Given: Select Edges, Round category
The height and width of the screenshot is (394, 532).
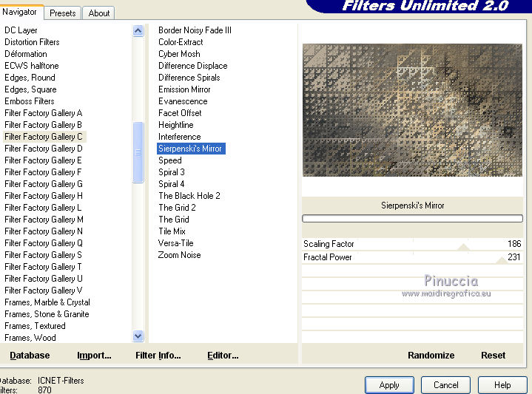Looking at the screenshot, I should click(30, 78).
